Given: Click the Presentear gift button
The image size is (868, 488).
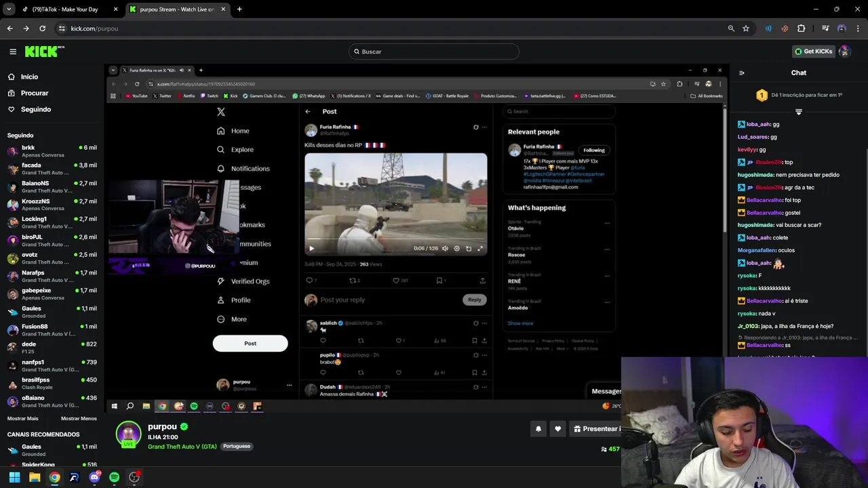Looking at the screenshot, I should point(595,429).
